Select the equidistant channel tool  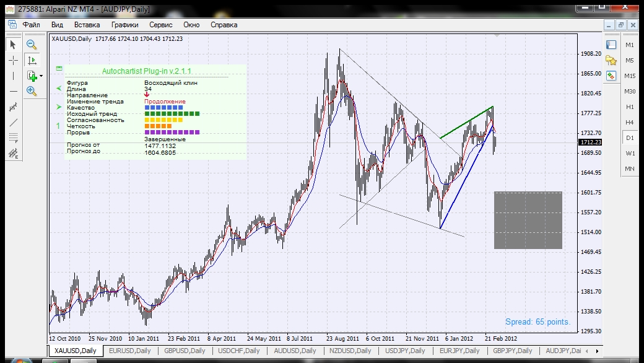click(13, 107)
